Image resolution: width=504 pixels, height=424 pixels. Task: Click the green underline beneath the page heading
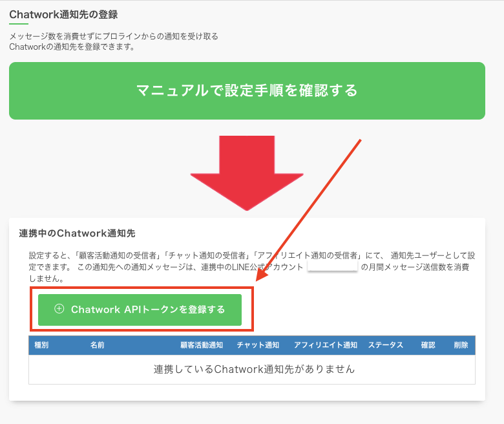tap(19, 23)
